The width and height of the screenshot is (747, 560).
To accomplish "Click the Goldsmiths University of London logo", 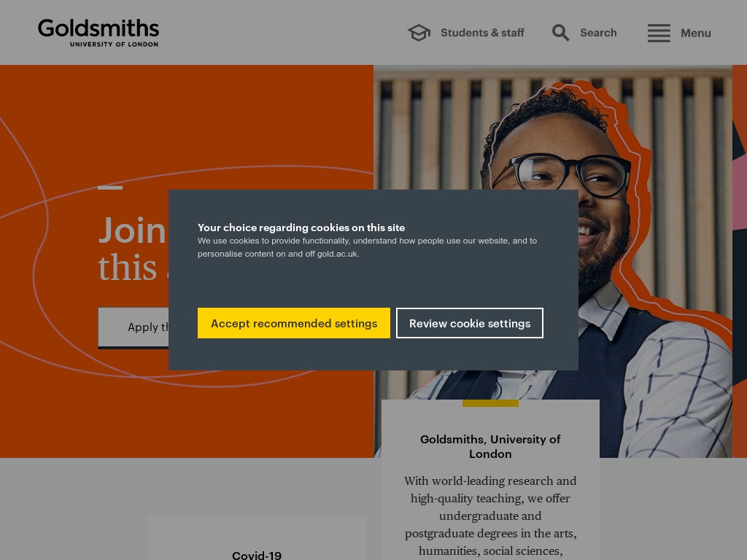I will point(98,33).
